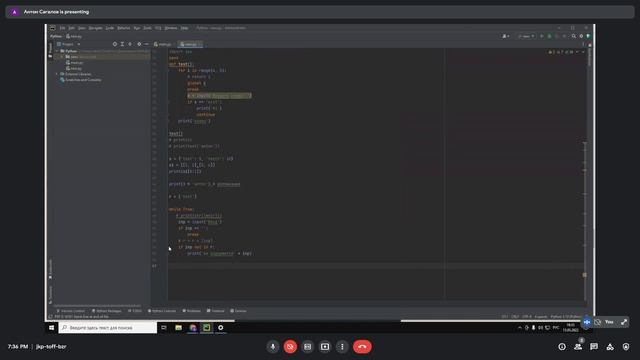Image resolution: width=640 pixels, height=360 pixels.
Task: Open File menu in PyCharm
Action: [x=62, y=28]
